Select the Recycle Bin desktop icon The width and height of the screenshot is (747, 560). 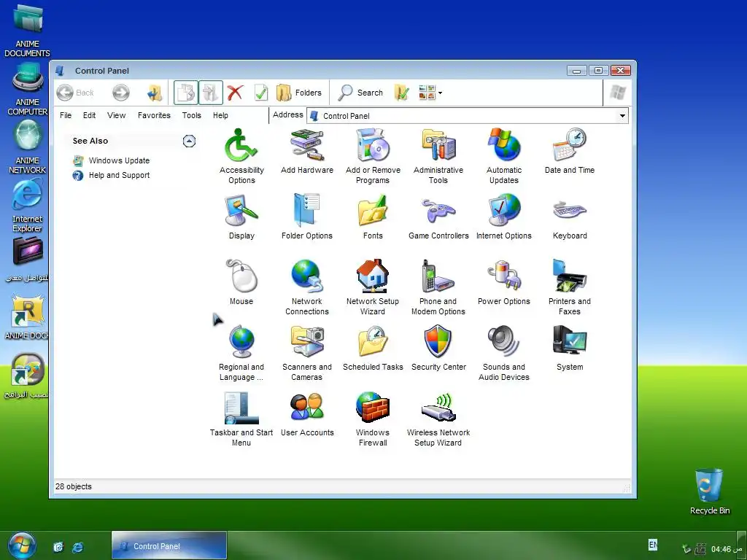[709, 491]
